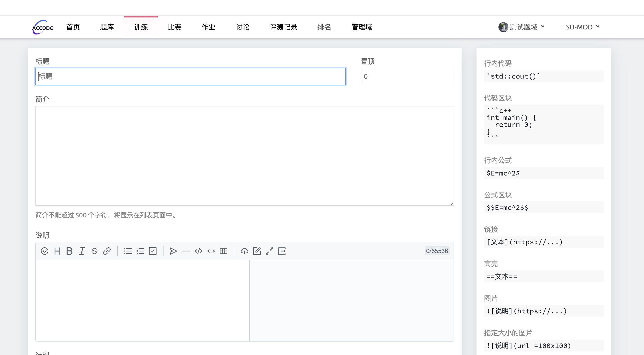Click the export icon in the editor toolbar
The height and width of the screenshot is (355, 644).
click(x=282, y=251)
